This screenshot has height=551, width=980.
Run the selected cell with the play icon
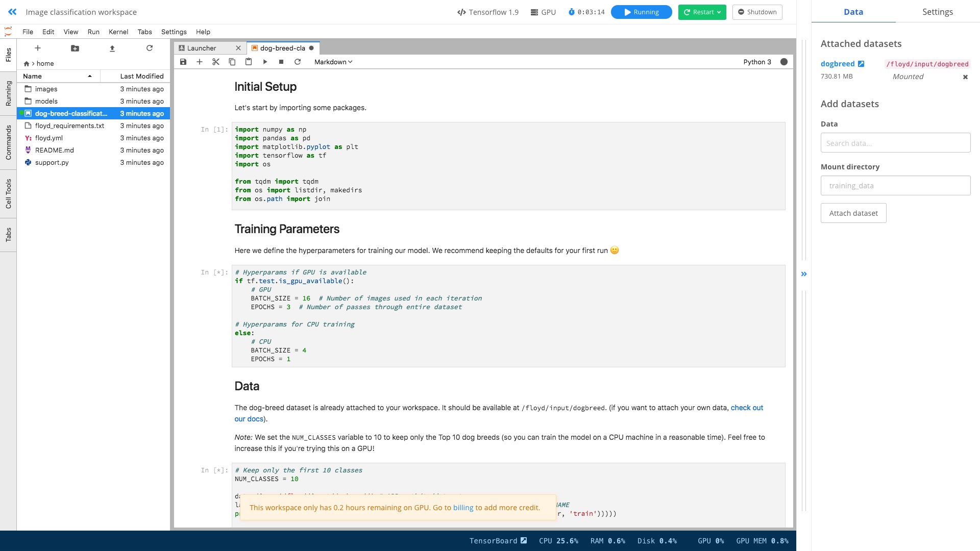tap(265, 62)
